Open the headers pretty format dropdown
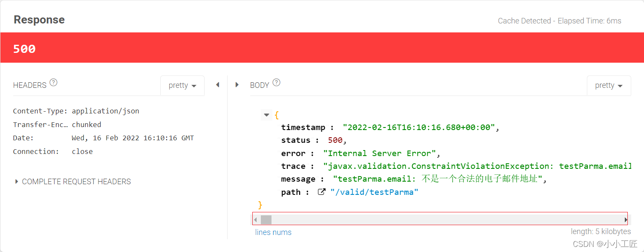644x252 pixels. tap(182, 85)
